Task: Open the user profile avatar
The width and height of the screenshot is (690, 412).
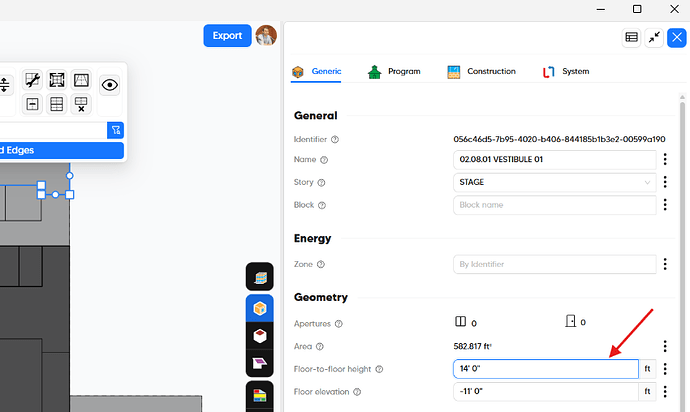Action: click(266, 35)
